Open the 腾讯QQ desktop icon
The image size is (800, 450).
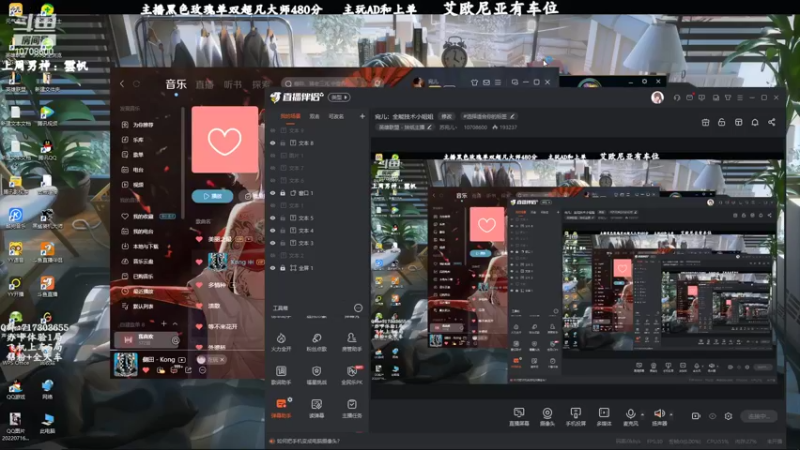(x=47, y=150)
